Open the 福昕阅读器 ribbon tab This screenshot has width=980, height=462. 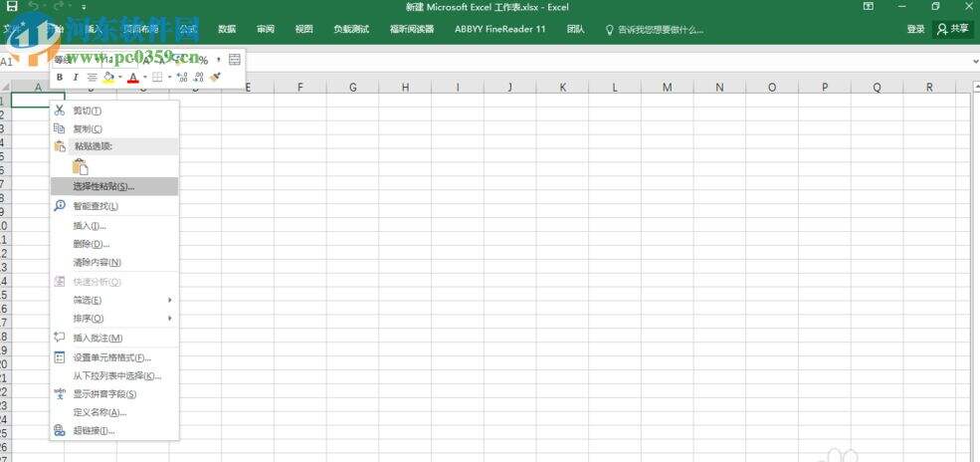click(412, 29)
